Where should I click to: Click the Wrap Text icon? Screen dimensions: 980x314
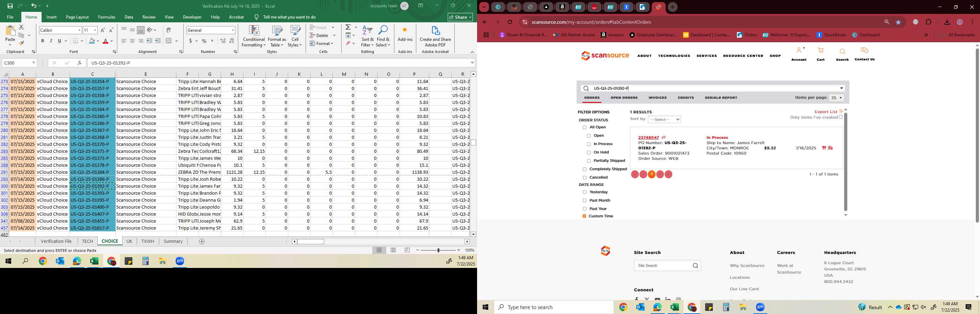(169, 30)
